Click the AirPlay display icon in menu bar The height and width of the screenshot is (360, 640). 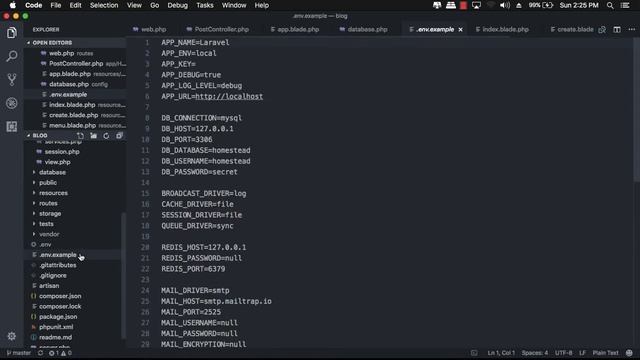(476, 5)
